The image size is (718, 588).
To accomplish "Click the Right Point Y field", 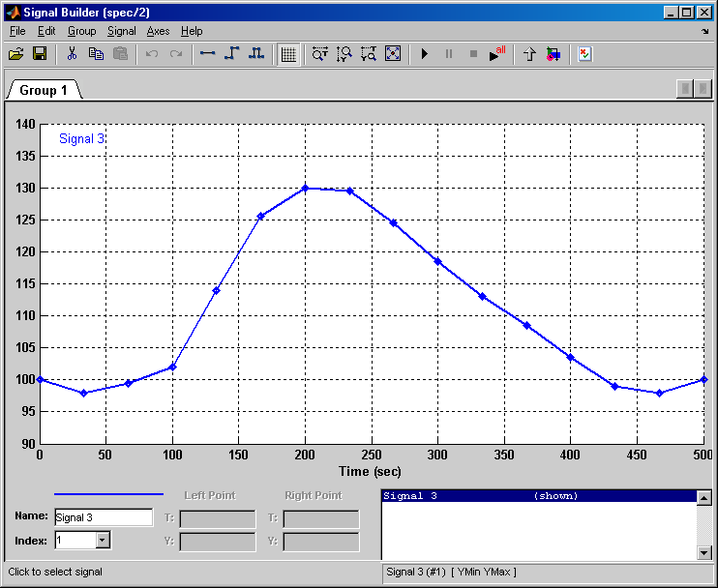I will pyautogui.click(x=321, y=543).
